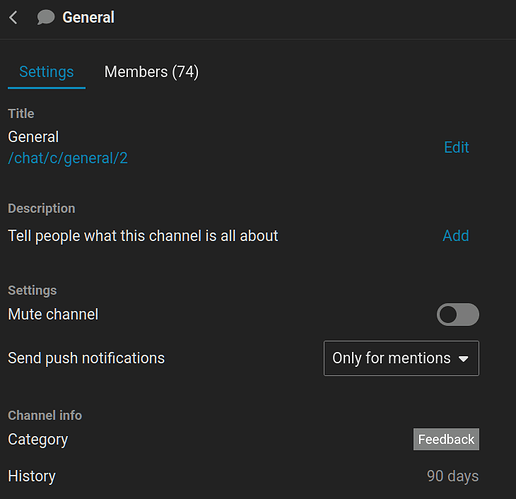516x499 pixels.
Task: Go back using the left chevron arrow
Action: point(13,17)
